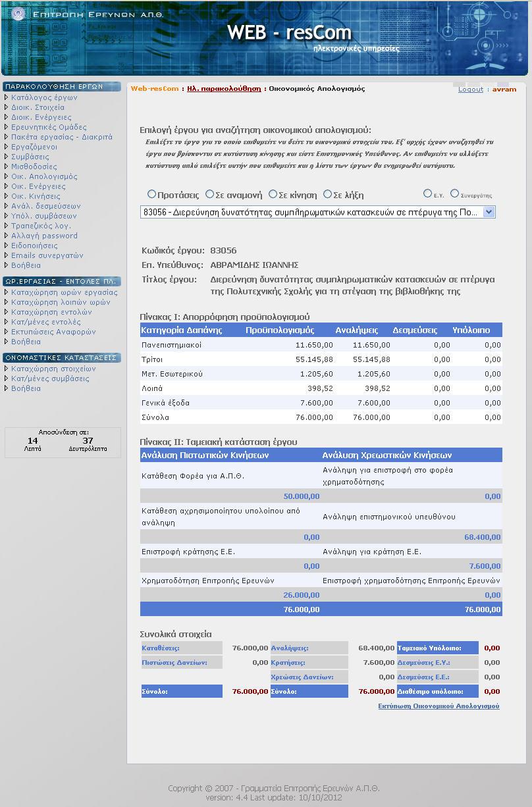Screen dimensions: 532x807
Task: Open Εργαζόμενοι menu item
Action: point(34,147)
